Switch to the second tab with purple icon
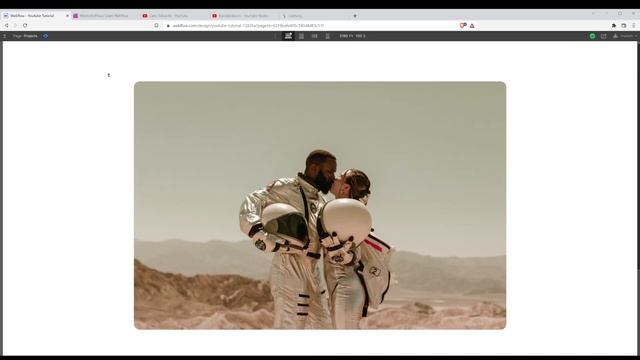This screenshot has height=360, width=640. (105, 16)
